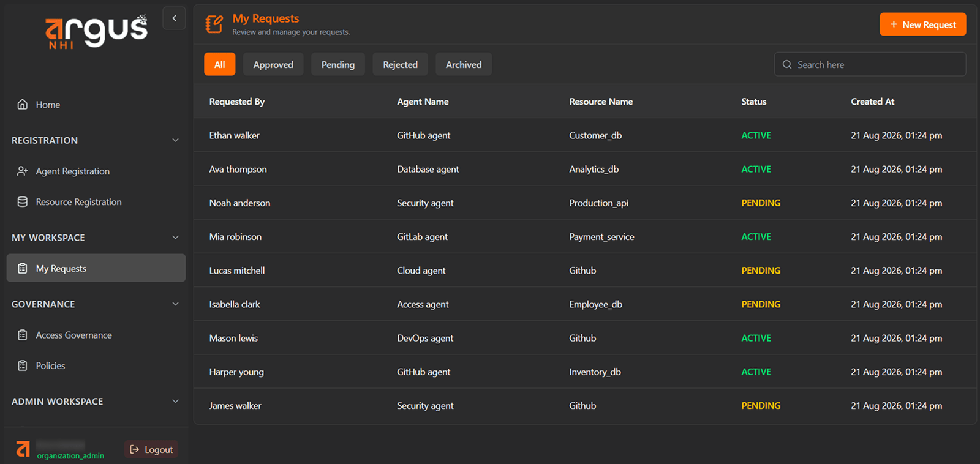Collapse the sidebar with the chevron button
This screenshot has width=980, height=464.
click(174, 18)
